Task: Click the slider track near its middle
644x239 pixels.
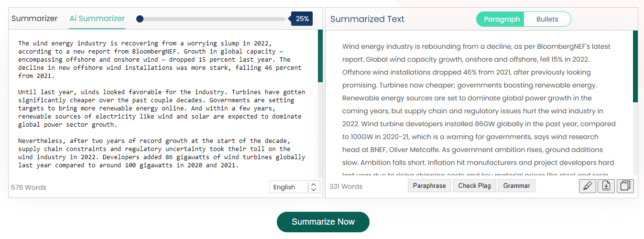Action: click(213, 19)
